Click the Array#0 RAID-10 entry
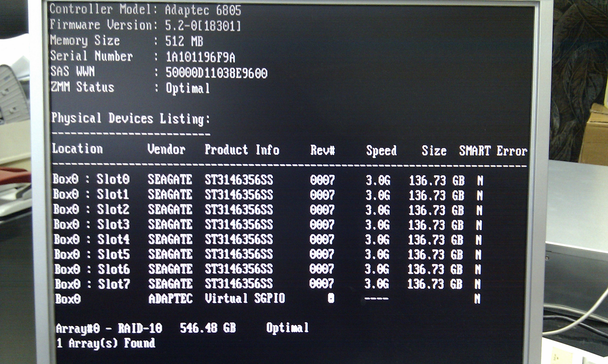The width and height of the screenshot is (608, 364). pyautogui.click(x=109, y=328)
